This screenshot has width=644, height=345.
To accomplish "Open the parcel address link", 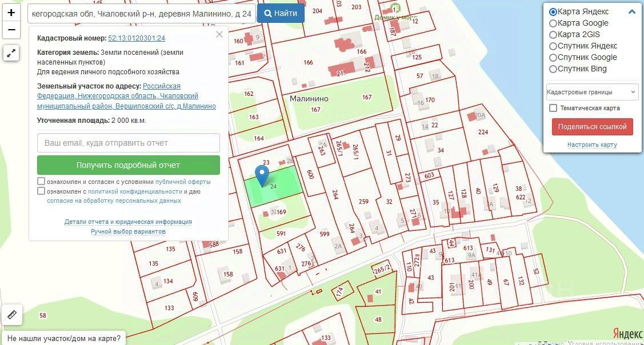I will click(x=126, y=96).
